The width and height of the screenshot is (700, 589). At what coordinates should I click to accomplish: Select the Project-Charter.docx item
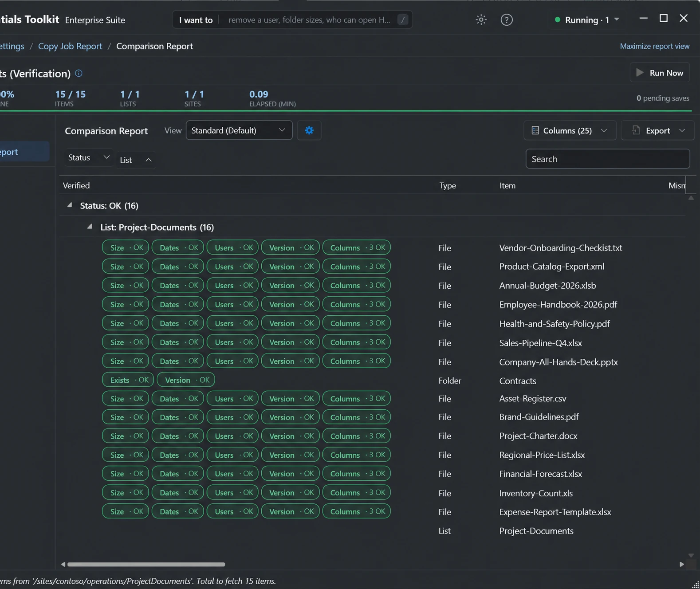tap(538, 436)
